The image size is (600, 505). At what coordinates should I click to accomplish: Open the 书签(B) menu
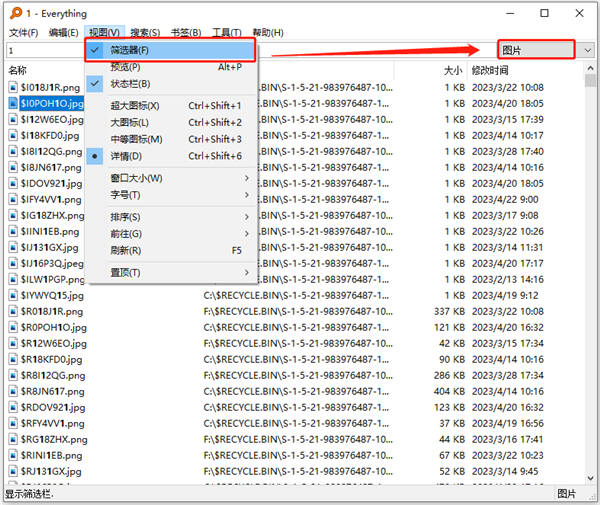pos(186,33)
